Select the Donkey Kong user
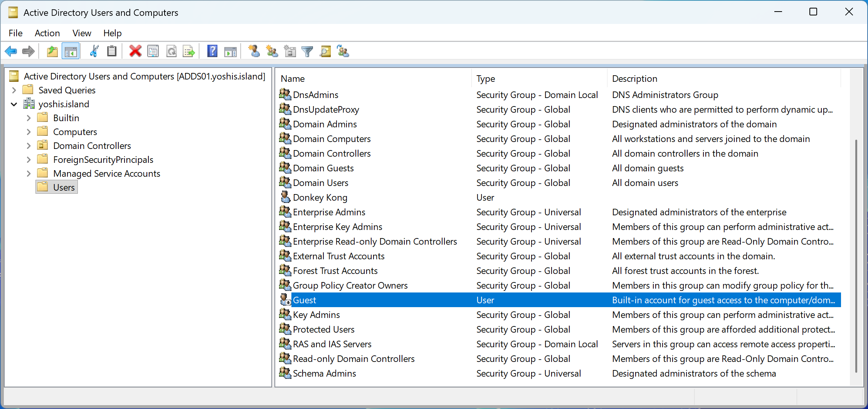Image resolution: width=868 pixels, height=409 pixels. (x=320, y=198)
